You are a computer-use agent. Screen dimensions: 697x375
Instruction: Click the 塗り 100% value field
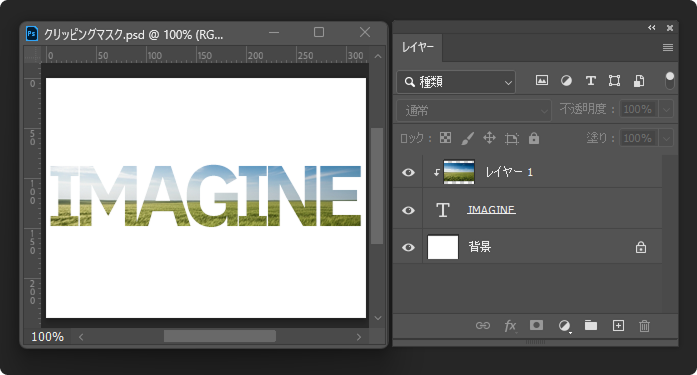coord(638,138)
